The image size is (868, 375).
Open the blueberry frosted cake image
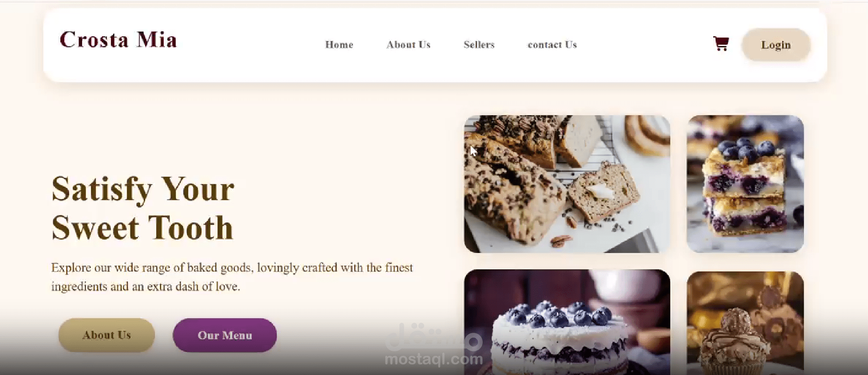coord(567,322)
